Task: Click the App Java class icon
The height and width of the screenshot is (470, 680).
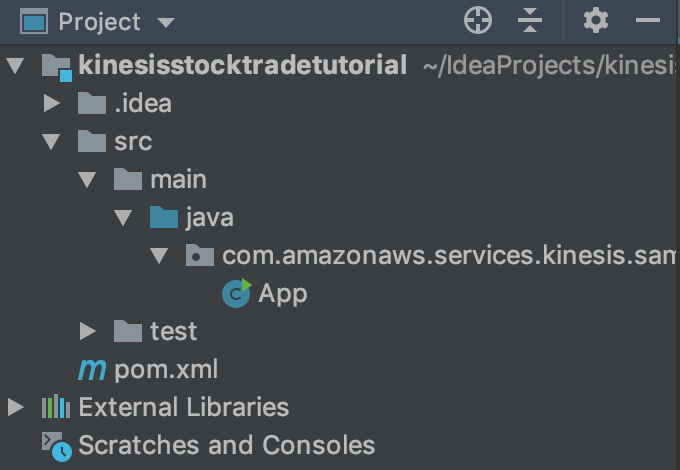Action: (x=236, y=293)
